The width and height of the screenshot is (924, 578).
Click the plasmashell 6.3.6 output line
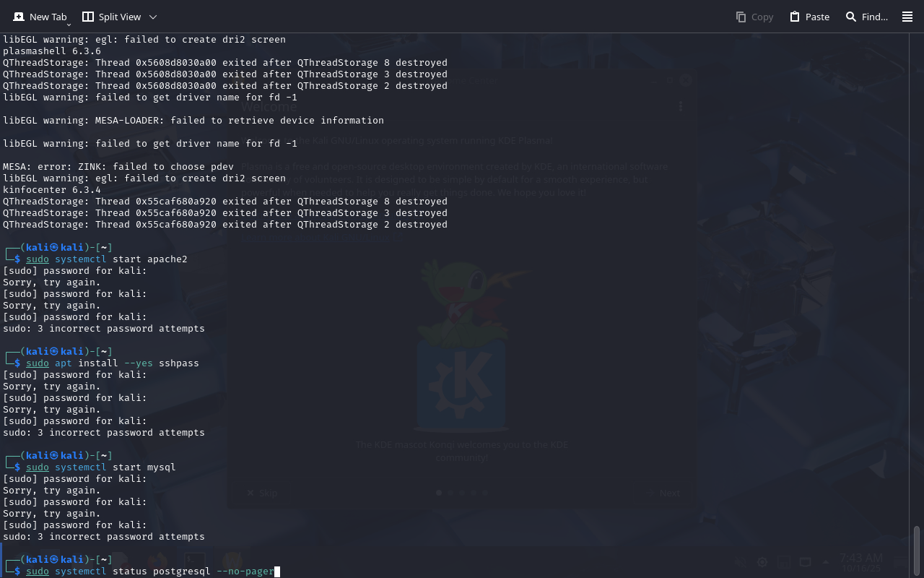click(x=52, y=51)
